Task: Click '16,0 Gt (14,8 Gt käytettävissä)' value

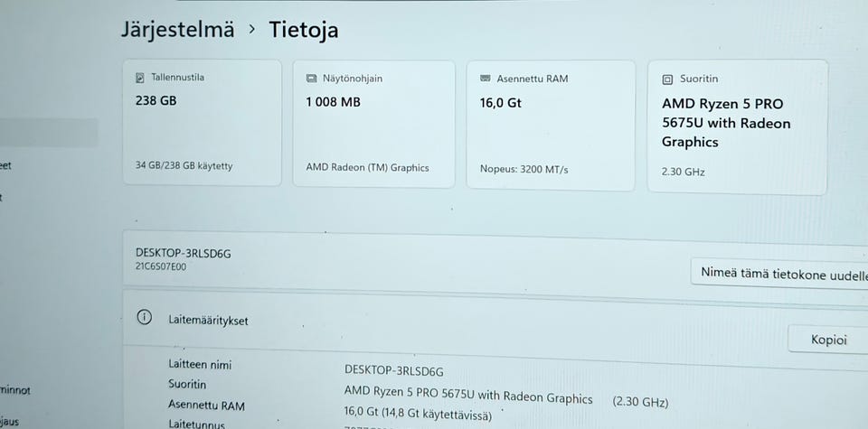Action: coord(418,413)
